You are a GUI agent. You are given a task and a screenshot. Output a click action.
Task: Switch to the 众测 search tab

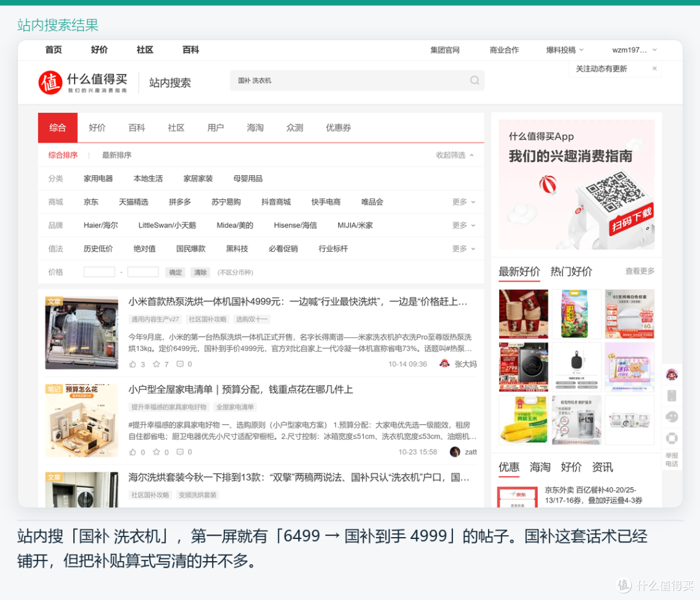coord(295,128)
